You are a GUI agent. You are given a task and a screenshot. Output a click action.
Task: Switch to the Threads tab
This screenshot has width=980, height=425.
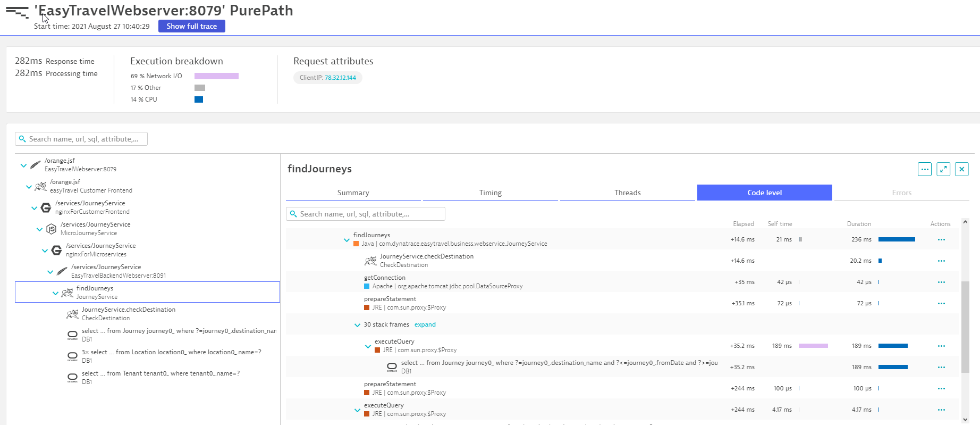click(x=628, y=193)
